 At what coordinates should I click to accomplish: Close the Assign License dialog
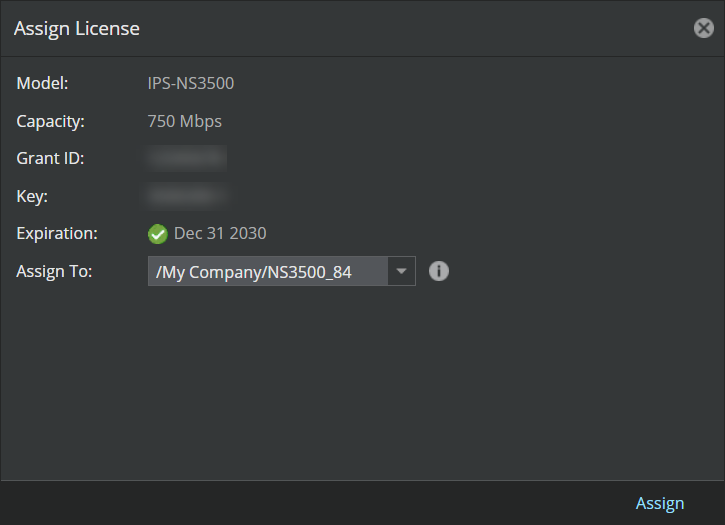pos(704,28)
